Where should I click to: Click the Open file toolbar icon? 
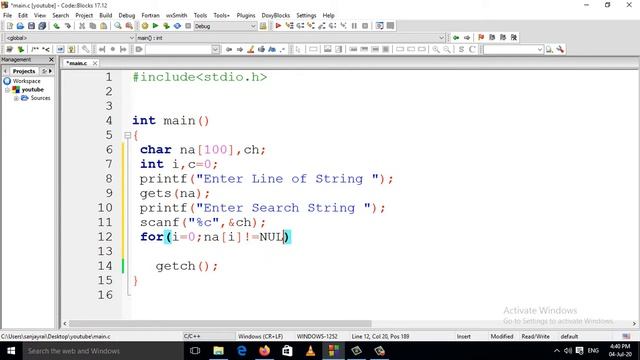tap(20, 26)
